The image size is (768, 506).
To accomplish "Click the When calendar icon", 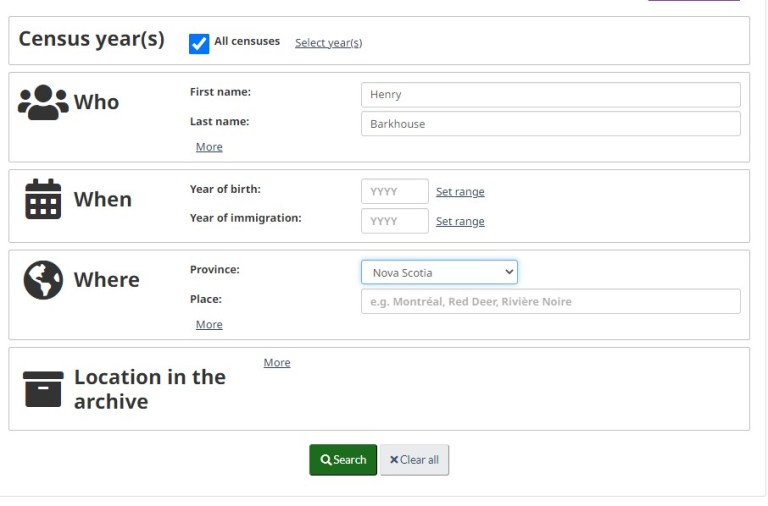I will pos(43,199).
